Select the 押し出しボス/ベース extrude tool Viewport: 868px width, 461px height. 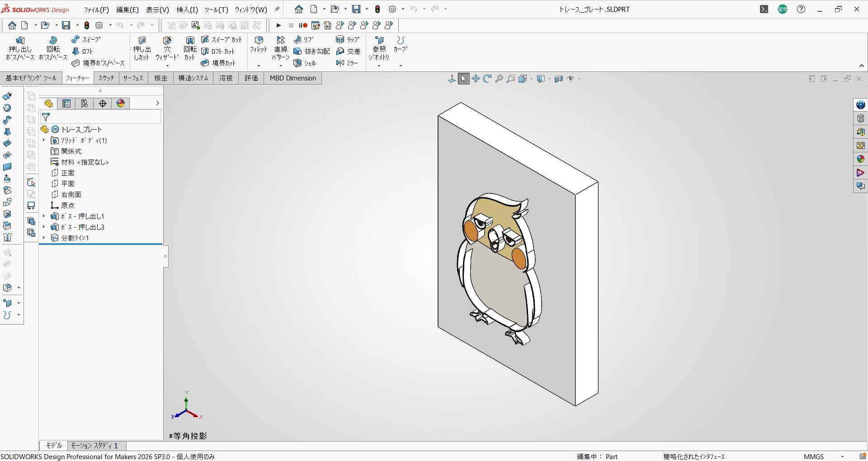20,48
